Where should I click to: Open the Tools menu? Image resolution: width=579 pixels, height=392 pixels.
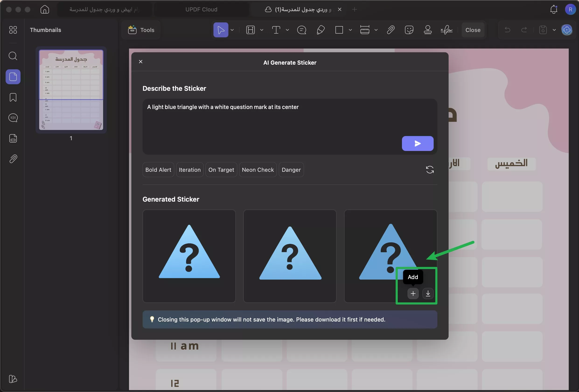pos(141,30)
